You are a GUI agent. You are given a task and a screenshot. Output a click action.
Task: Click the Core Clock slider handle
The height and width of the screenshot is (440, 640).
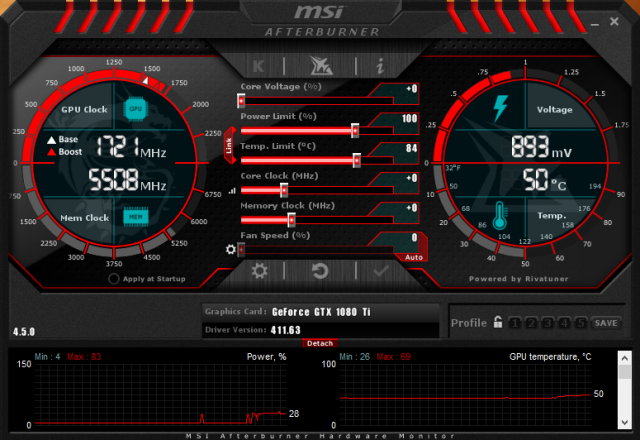click(284, 190)
